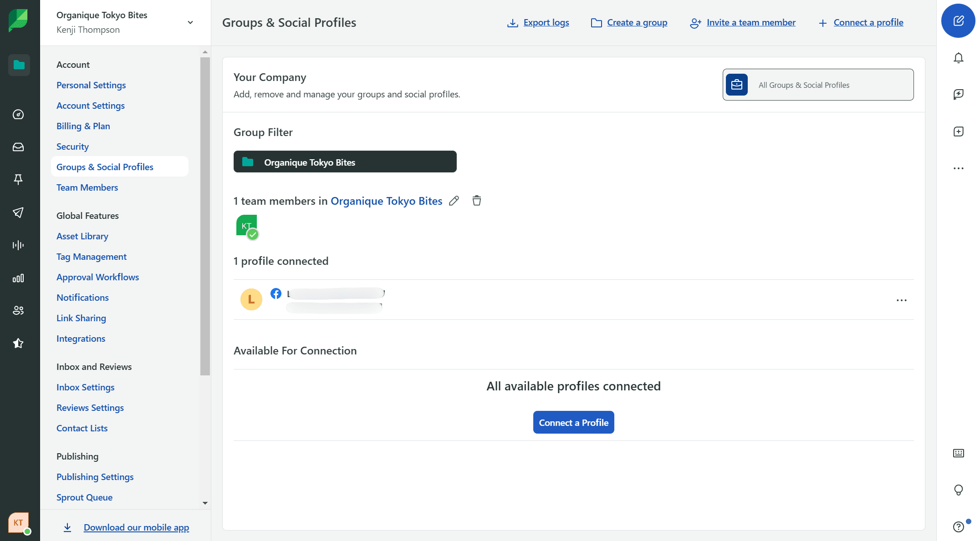The width and height of the screenshot is (980, 541).
Task: Delete group using the trash icon
Action: 476,201
